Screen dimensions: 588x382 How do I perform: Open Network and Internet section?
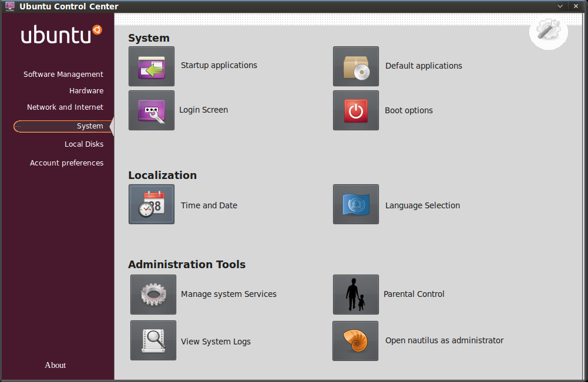[65, 107]
